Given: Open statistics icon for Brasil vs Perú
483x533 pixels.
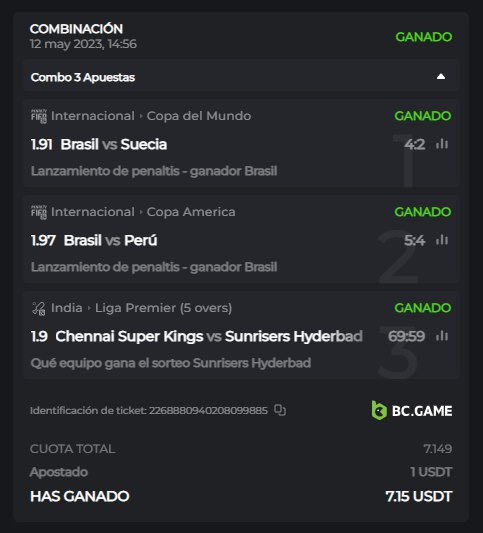Looking at the screenshot, I should 442,240.
